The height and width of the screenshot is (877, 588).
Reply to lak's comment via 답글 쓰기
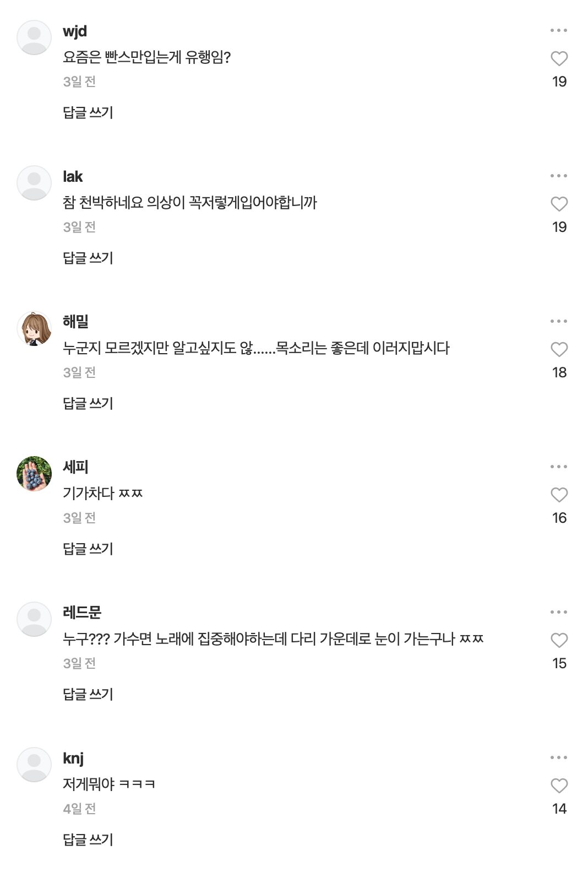click(88, 258)
